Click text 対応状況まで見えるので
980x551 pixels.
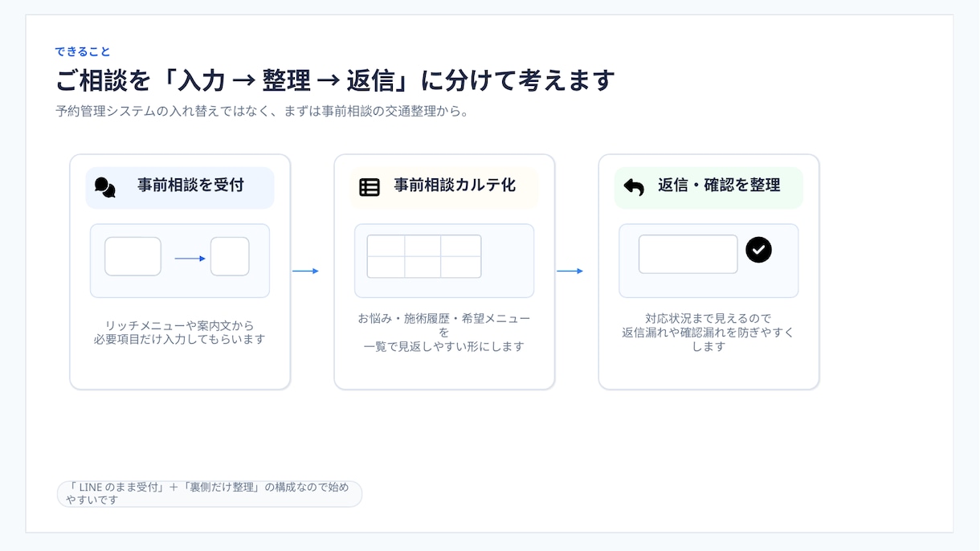pos(708,318)
